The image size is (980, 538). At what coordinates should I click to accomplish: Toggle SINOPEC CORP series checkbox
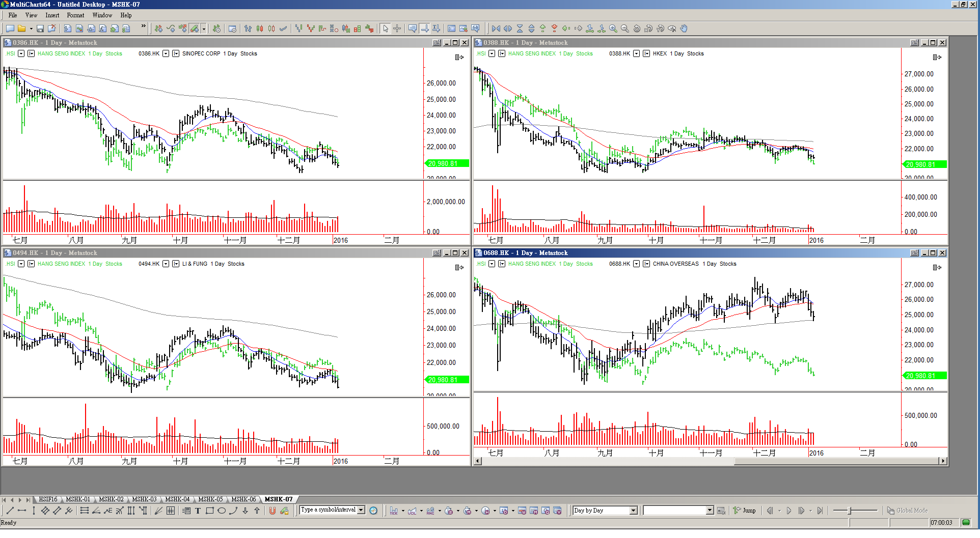coord(176,53)
